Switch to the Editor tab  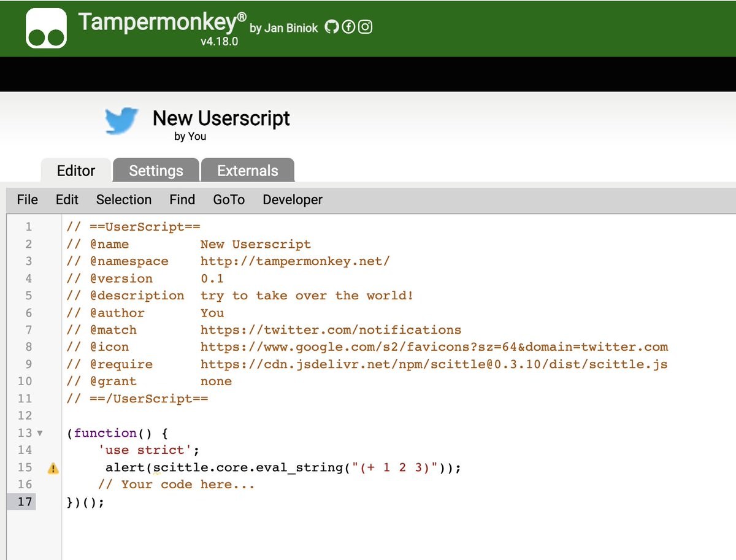(x=76, y=171)
